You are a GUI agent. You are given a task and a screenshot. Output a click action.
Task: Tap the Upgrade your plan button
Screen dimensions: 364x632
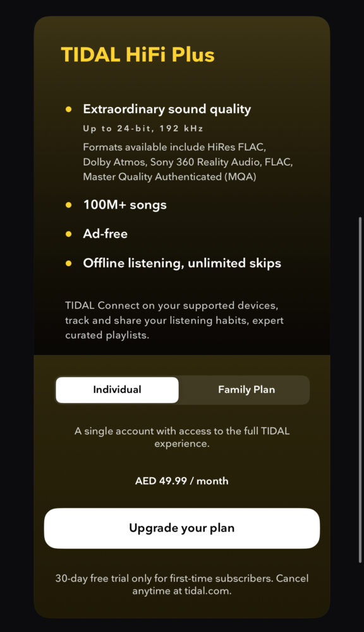(x=182, y=528)
